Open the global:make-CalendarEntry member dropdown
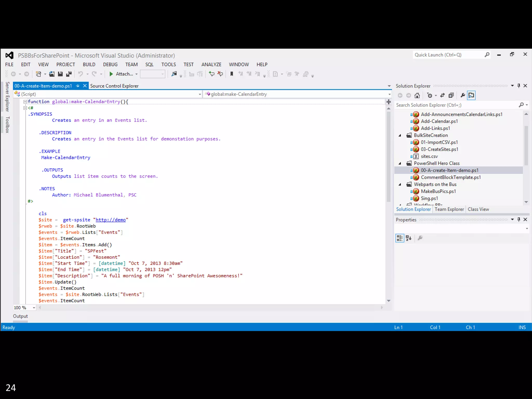The width and height of the screenshot is (532, 399). click(389, 94)
